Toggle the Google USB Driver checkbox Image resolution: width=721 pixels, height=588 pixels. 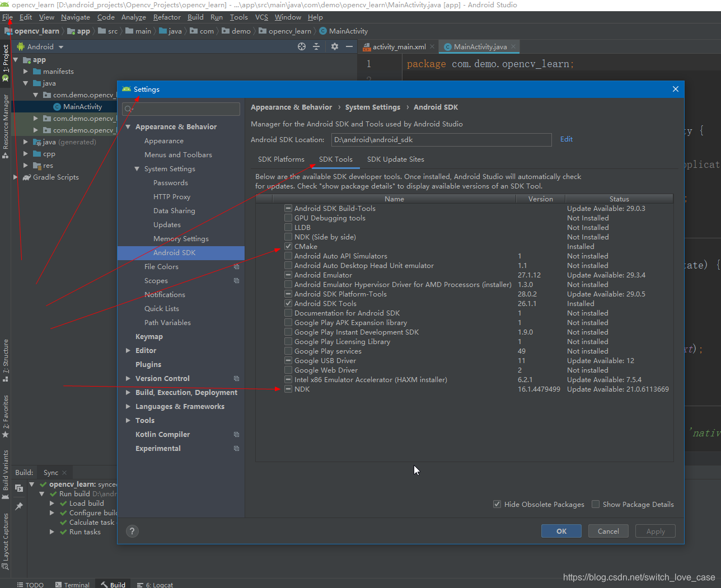pos(288,360)
